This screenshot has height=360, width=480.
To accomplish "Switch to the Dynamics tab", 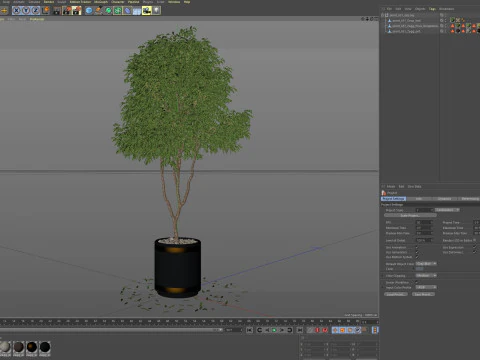I will tap(444, 199).
